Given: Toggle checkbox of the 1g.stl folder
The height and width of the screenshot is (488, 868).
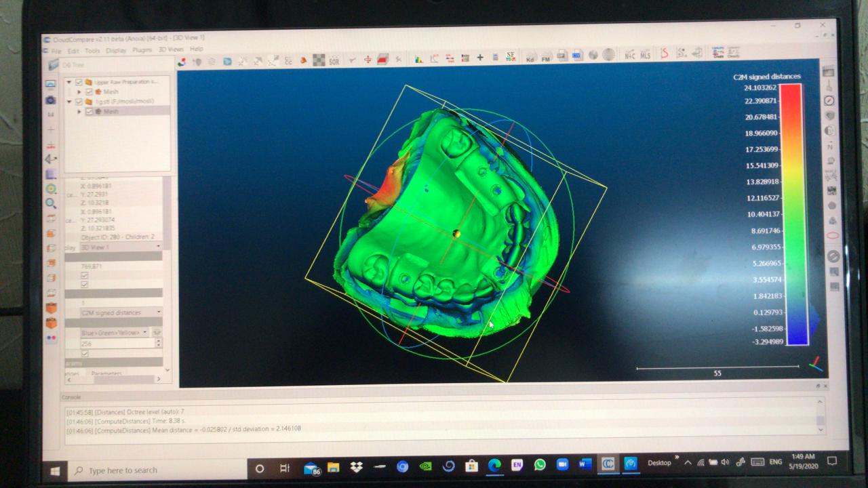Looking at the screenshot, I should click(79, 102).
